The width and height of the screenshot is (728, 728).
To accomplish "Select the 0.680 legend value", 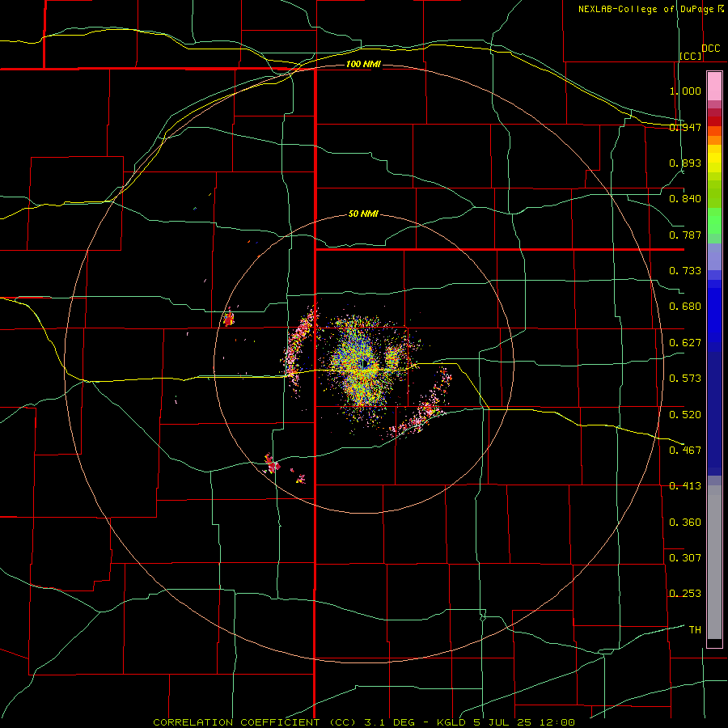I will [x=685, y=307].
